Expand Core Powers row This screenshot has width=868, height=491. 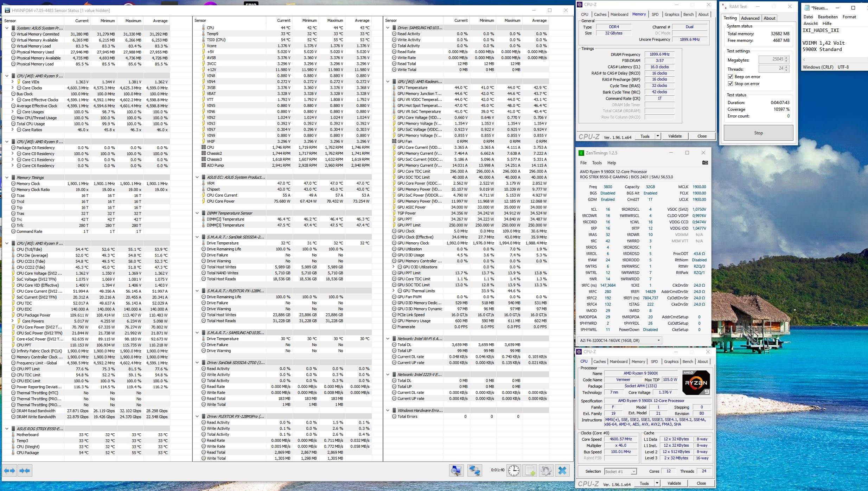[x=13, y=321]
